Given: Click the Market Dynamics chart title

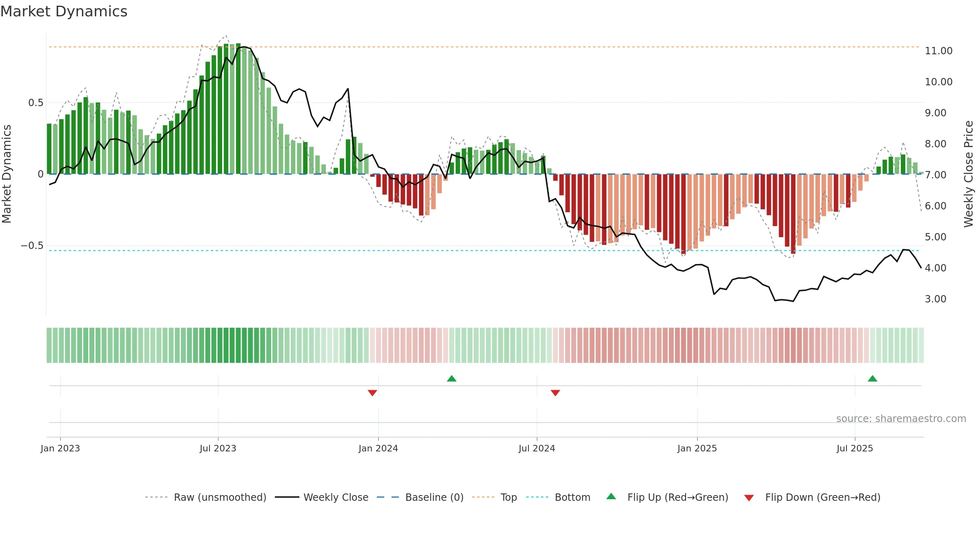Looking at the screenshot, I should [x=64, y=11].
